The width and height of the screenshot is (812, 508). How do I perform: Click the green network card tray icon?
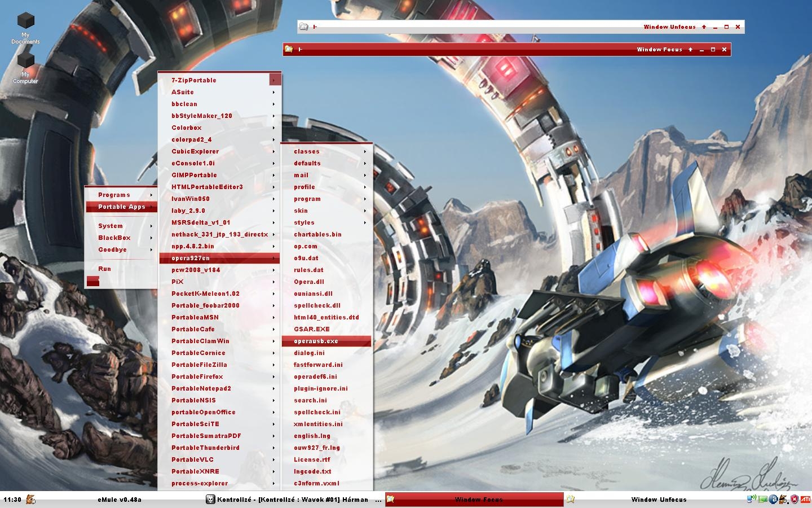[762, 499]
